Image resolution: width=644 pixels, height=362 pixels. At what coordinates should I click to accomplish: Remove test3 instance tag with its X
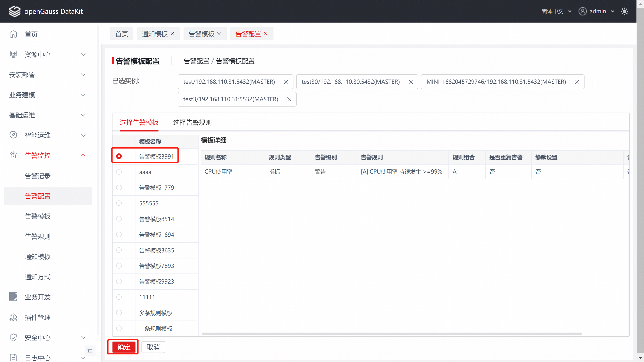pyautogui.click(x=289, y=99)
